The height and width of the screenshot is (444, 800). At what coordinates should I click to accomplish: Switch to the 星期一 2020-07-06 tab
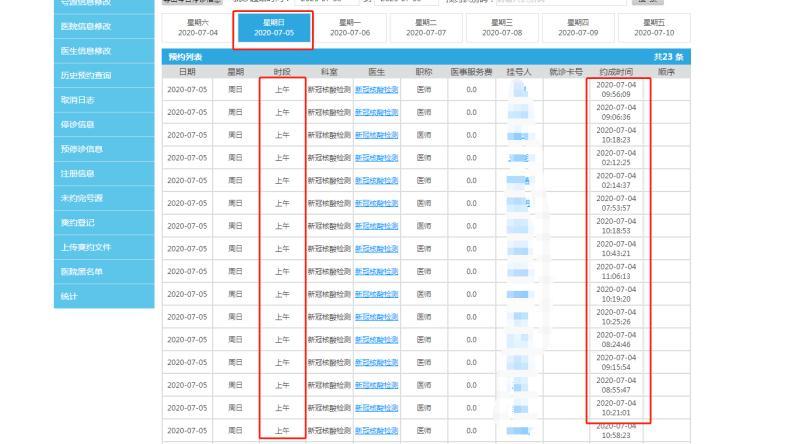(350, 28)
